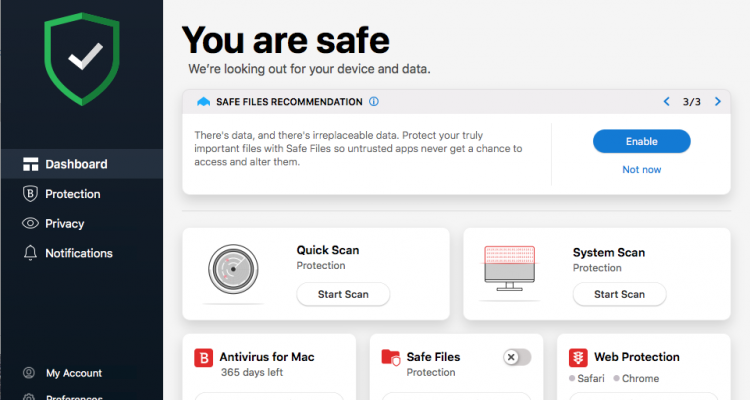Screen dimensions: 750x400
Task: Click the red Bitdefender Antivirus for Mac icon
Action: click(203, 357)
